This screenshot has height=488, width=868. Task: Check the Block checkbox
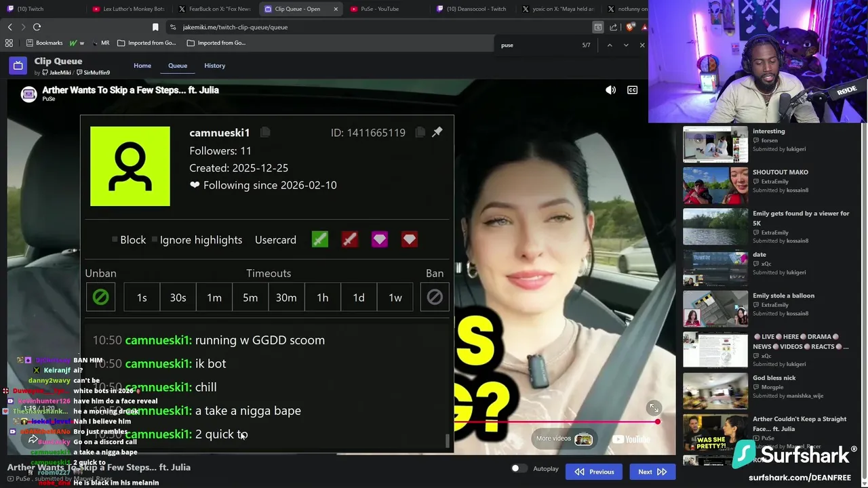(x=115, y=240)
